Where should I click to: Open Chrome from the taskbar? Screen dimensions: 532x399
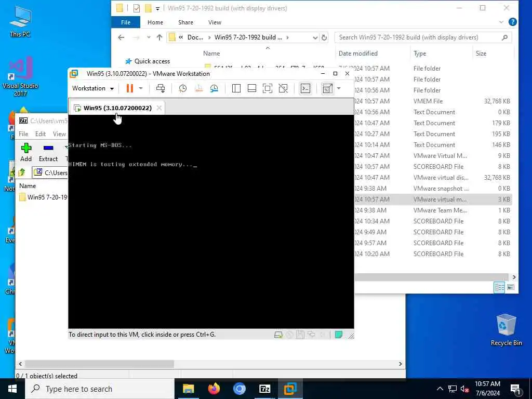click(239, 389)
